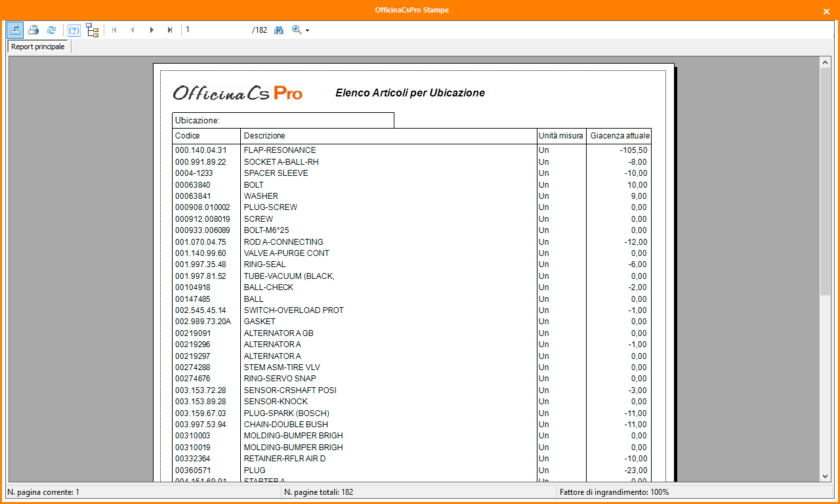Click the vertical scrollbar up arrow

click(x=826, y=62)
